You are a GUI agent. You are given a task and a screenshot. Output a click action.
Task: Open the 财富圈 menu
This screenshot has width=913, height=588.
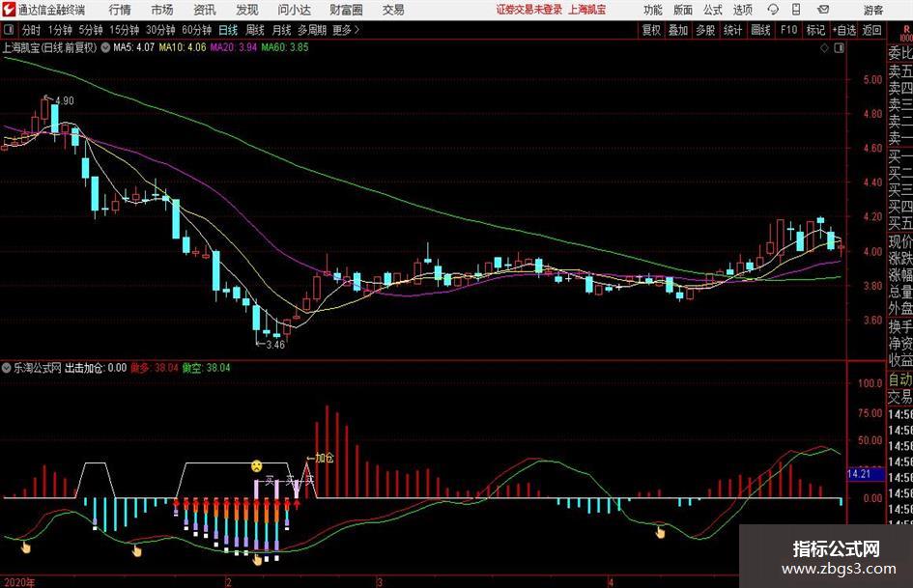coord(346,10)
